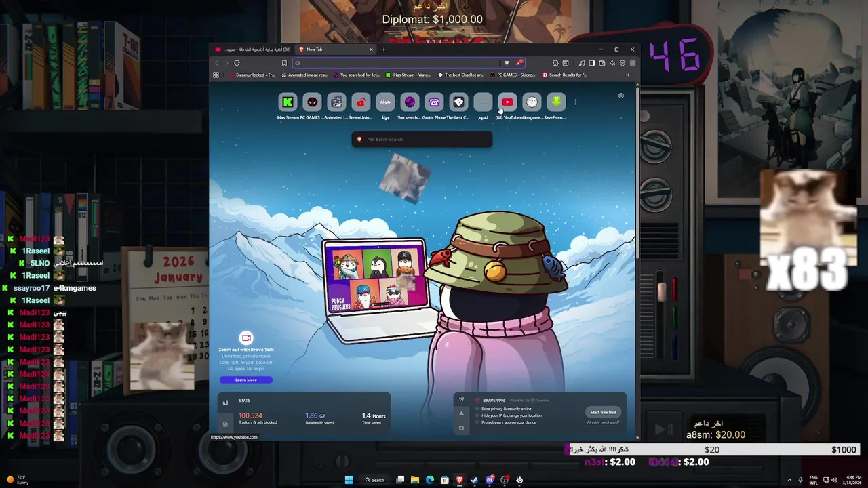868x488 pixels.
Task: Open The best ChatBot an... bookmark
Action: [x=461, y=75]
